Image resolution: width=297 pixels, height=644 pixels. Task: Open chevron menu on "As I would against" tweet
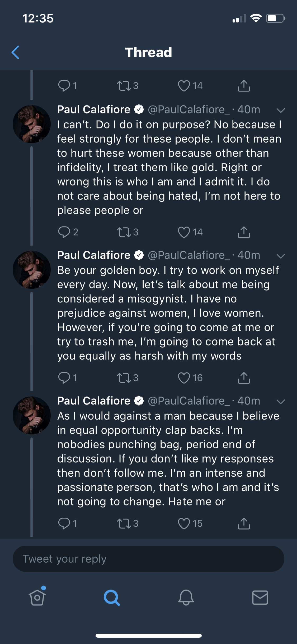tap(280, 402)
